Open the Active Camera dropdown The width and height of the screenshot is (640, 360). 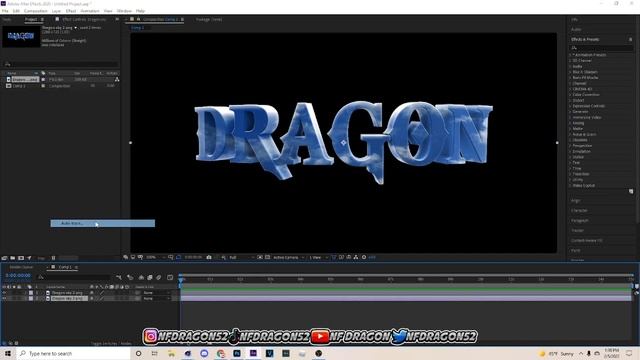(289, 258)
